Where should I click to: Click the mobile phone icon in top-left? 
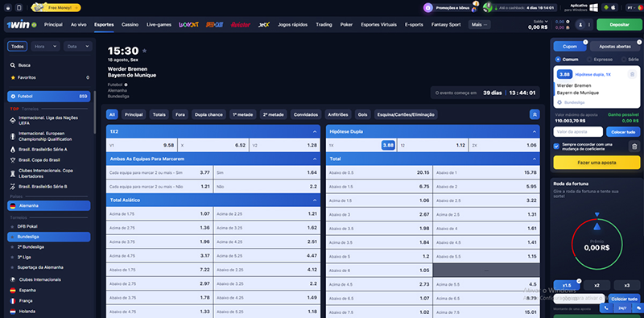point(19,8)
